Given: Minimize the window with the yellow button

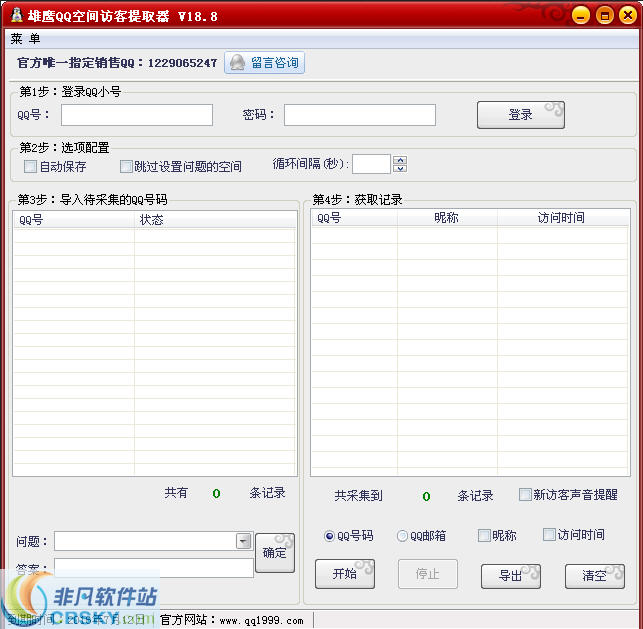Looking at the screenshot, I should [581, 16].
